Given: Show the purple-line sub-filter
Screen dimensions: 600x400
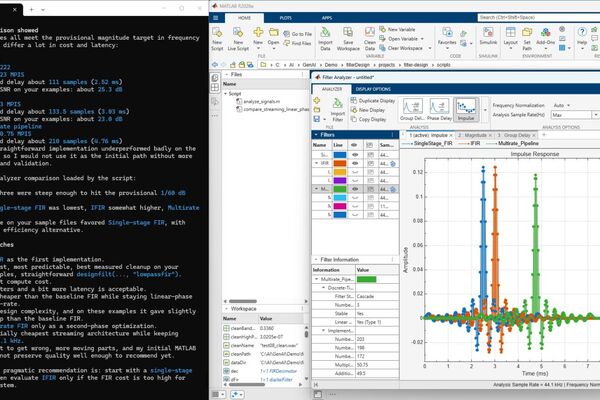Looking at the screenshot, I should pyautogui.click(x=355, y=181).
